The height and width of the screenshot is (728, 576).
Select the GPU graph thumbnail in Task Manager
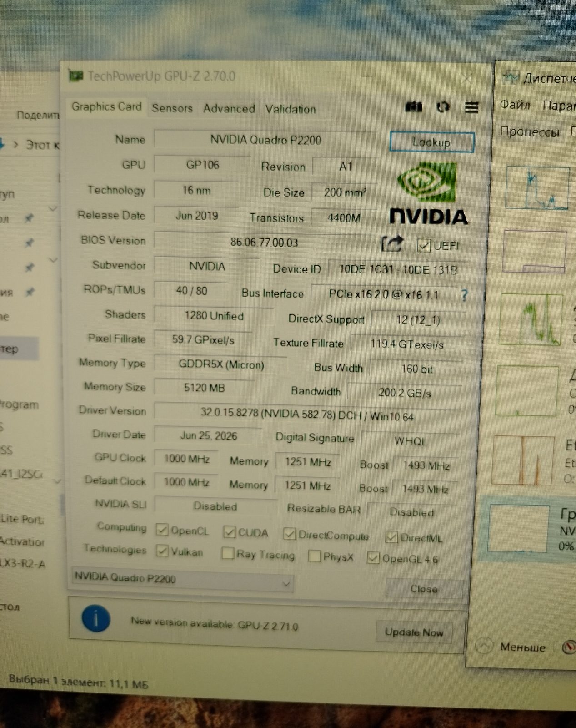click(518, 529)
